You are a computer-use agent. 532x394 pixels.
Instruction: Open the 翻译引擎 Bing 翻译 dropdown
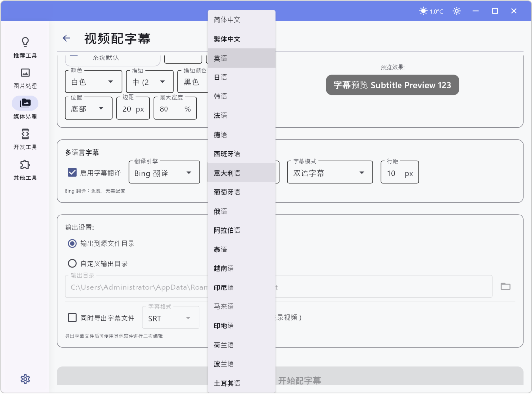point(165,172)
